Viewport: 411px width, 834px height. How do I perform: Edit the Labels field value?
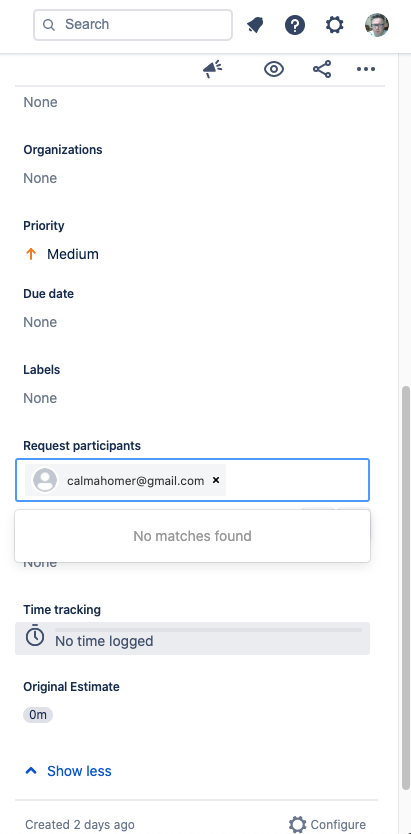click(x=40, y=398)
